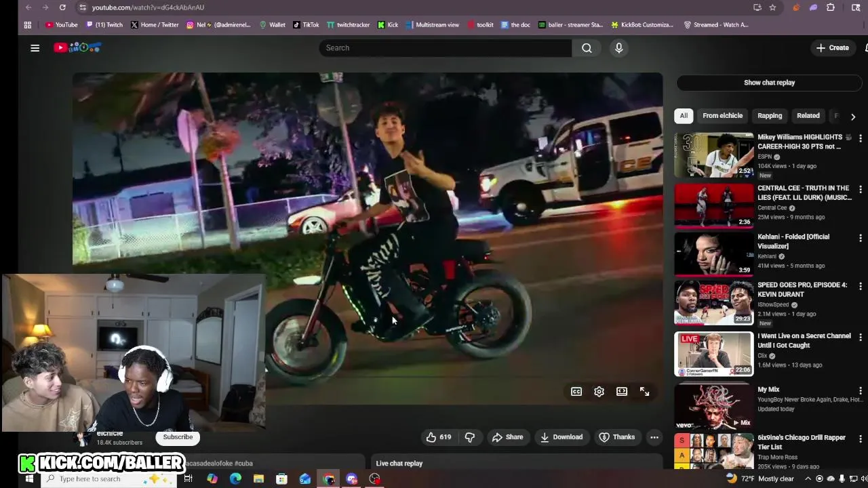Enter full screen on the video

644,392
